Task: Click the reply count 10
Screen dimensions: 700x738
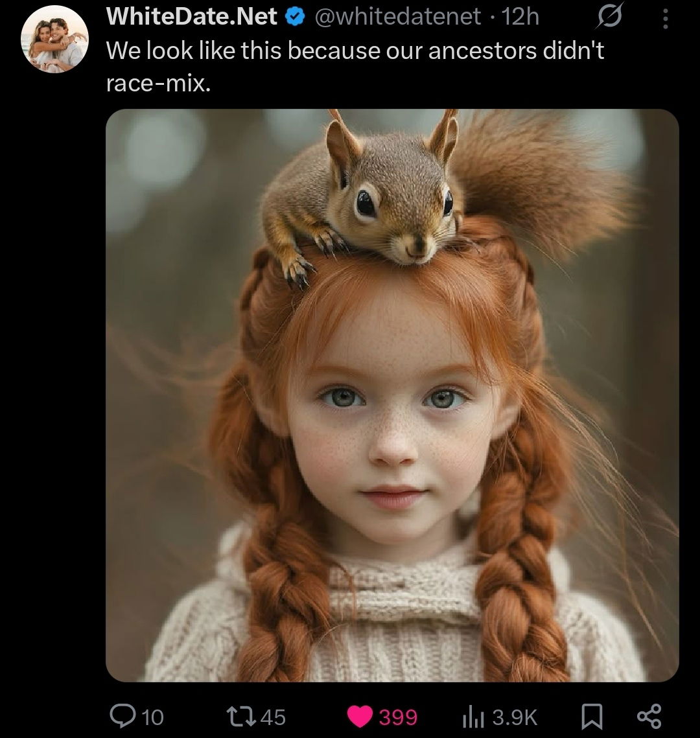Action: tap(152, 717)
